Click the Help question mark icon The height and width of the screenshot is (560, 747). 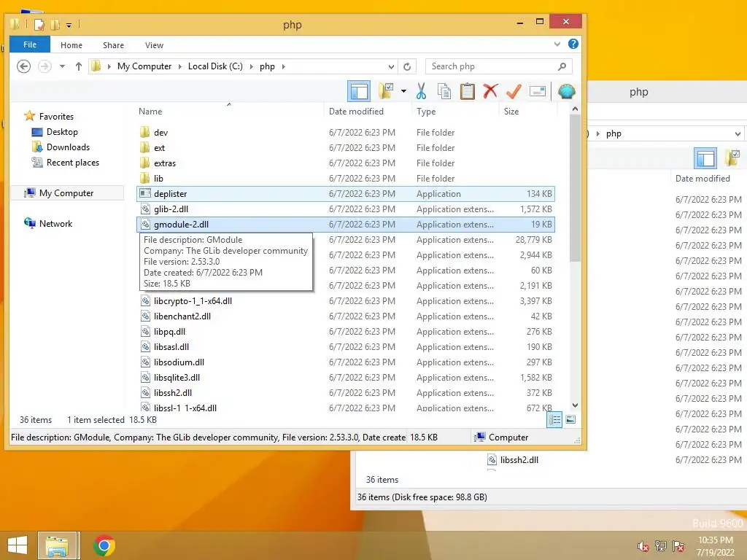573,44
